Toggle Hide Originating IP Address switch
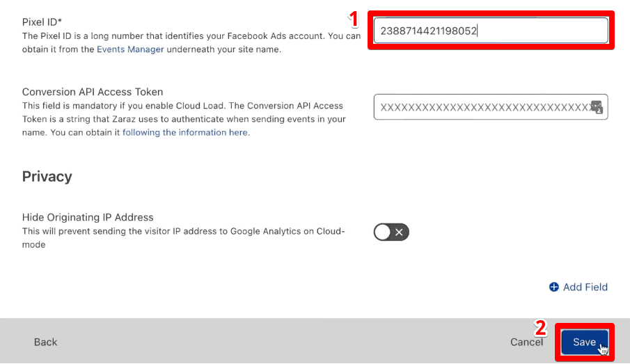This screenshot has height=364, width=630. pyautogui.click(x=391, y=232)
